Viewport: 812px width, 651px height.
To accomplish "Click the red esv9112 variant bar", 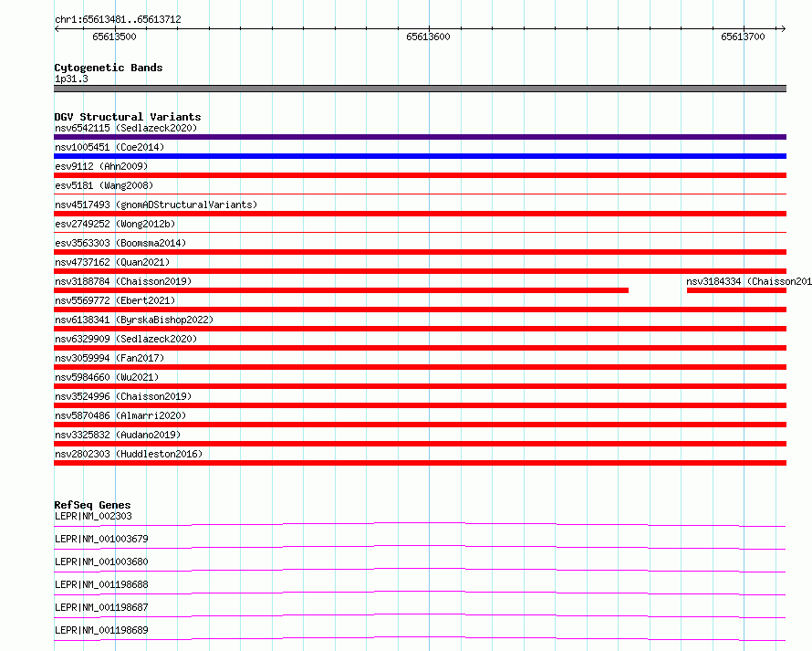I will click(420, 175).
